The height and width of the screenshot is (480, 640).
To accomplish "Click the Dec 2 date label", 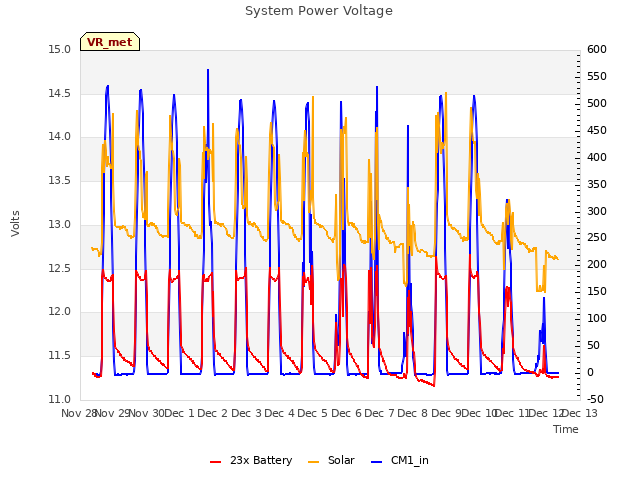I will (x=213, y=413).
